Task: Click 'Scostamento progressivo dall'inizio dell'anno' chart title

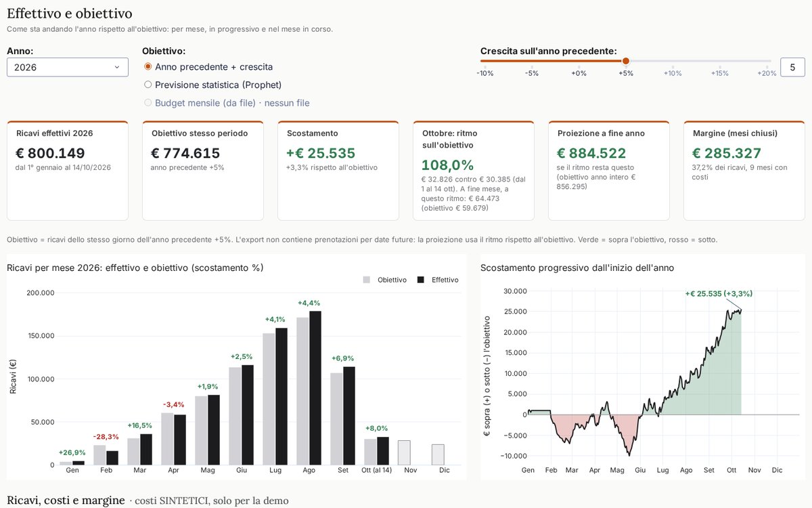Action: coord(577,268)
